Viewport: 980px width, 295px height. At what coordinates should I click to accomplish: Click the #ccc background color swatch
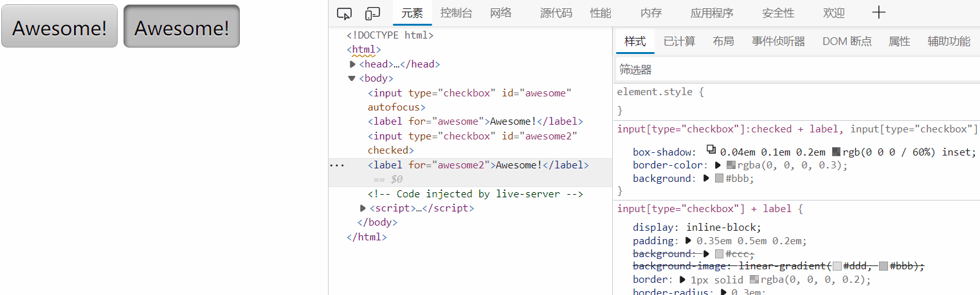[x=719, y=254]
